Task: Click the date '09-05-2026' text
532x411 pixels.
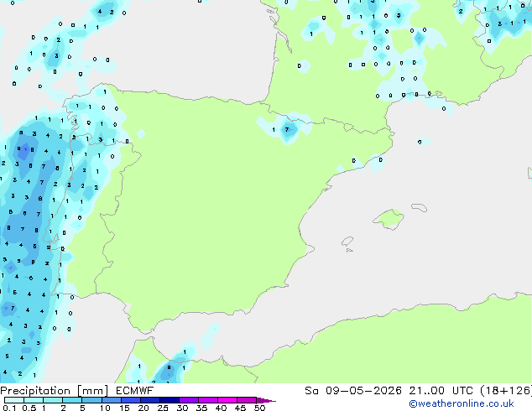Action: (363, 391)
